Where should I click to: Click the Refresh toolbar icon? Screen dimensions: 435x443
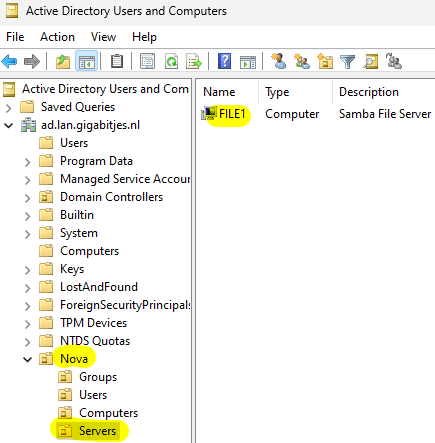click(x=171, y=62)
